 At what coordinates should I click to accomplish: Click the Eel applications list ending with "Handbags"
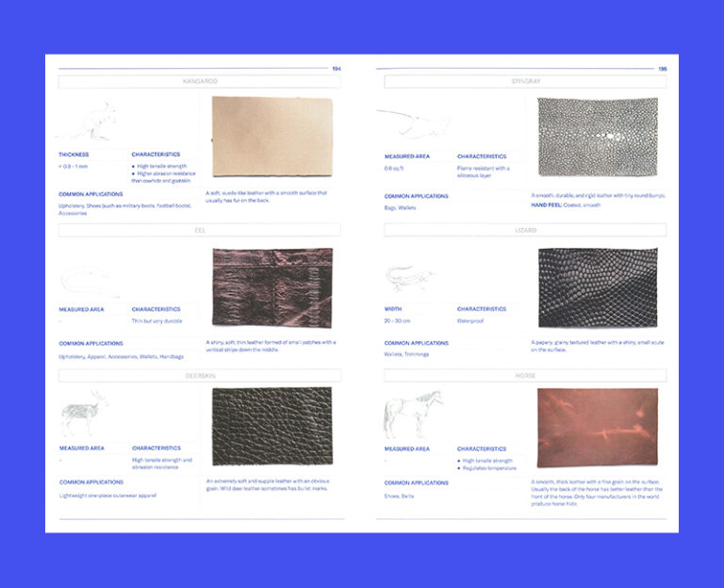coord(121,357)
